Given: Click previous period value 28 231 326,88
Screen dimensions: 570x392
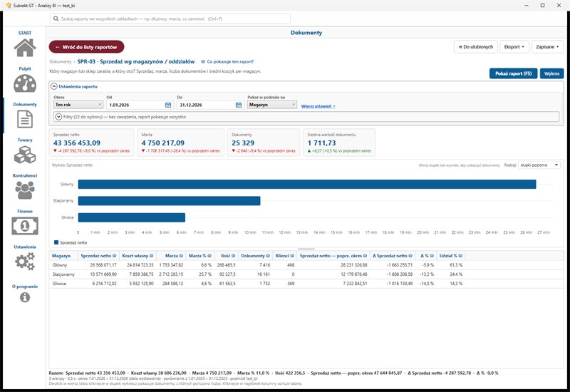Looking at the screenshot, I should (353, 265).
